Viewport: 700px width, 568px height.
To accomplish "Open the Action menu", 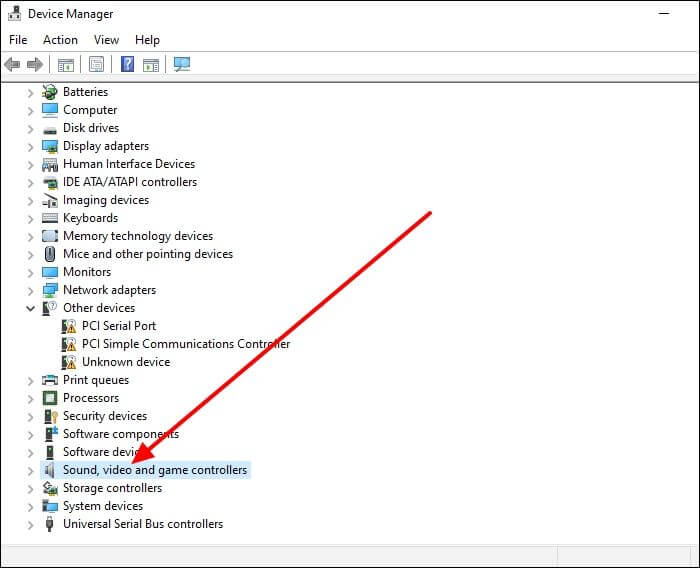I will pyautogui.click(x=60, y=40).
